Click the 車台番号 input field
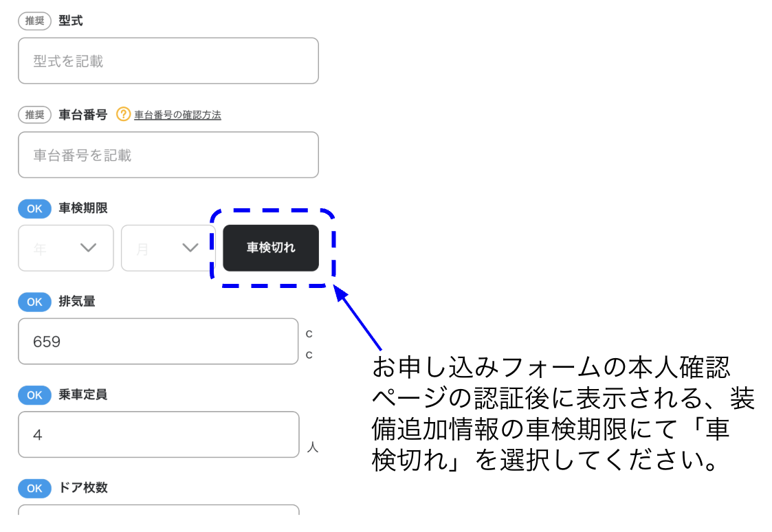Image resolution: width=772 pixels, height=532 pixels. click(x=168, y=155)
